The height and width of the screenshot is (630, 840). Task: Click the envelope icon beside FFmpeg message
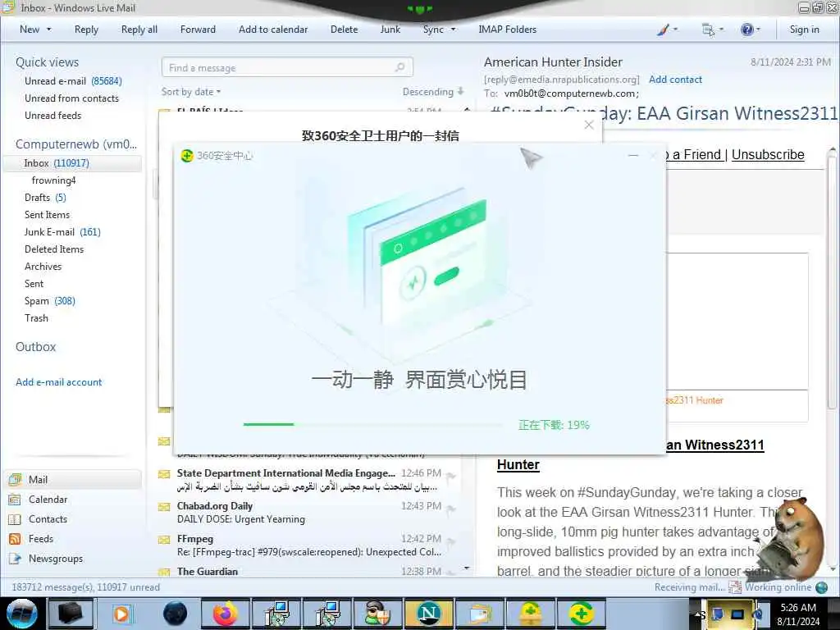(x=164, y=540)
